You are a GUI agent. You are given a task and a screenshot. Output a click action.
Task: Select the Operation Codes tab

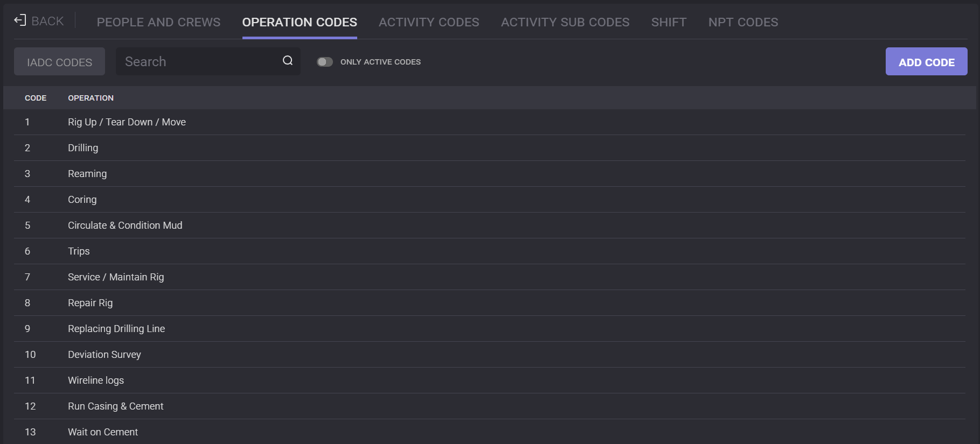click(x=299, y=22)
